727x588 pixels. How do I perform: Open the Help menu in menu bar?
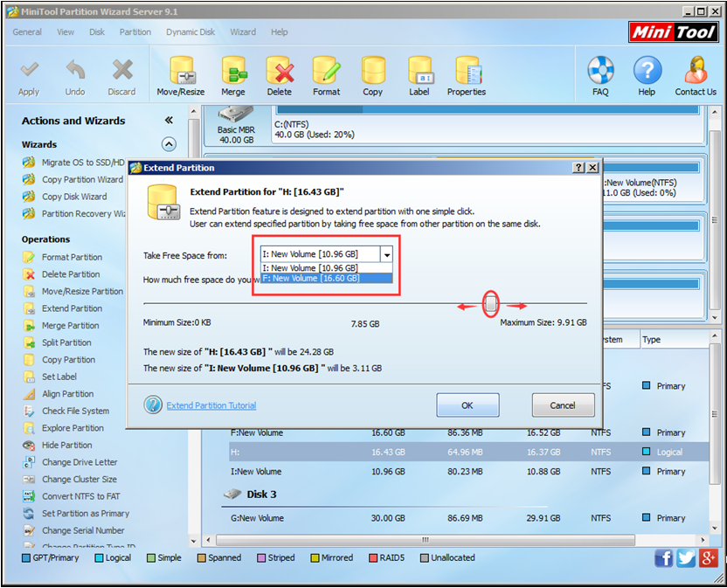pos(279,32)
